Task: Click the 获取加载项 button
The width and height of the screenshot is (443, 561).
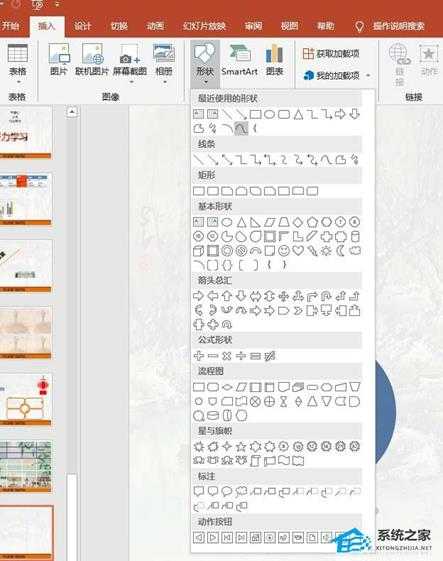Action: (330, 54)
